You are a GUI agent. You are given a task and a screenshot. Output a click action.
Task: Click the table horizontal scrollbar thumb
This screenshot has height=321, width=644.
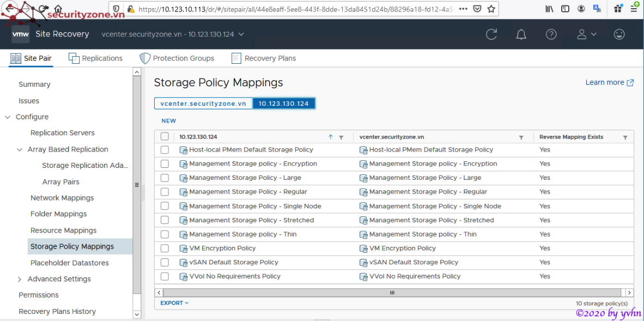[x=392, y=293]
